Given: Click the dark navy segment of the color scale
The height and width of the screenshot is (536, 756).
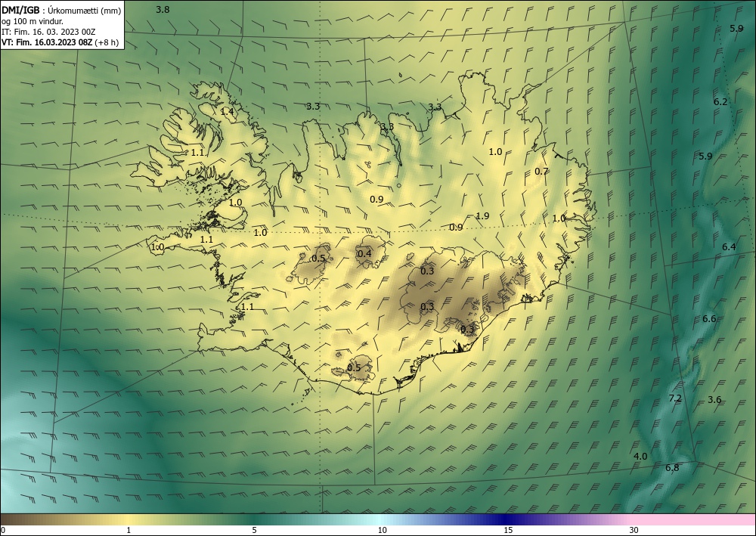Looking at the screenshot, I should (503, 519).
